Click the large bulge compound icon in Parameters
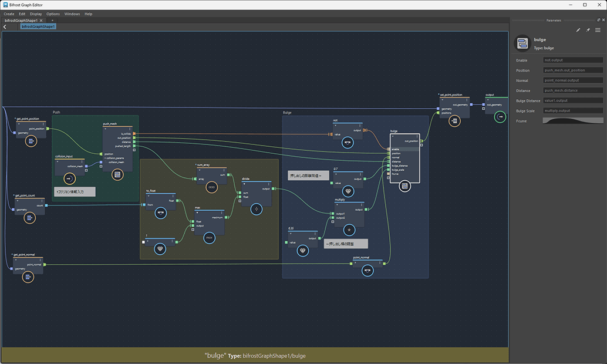Image resolution: width=607 pixels, height=364 pixels. tap(522, 43)
